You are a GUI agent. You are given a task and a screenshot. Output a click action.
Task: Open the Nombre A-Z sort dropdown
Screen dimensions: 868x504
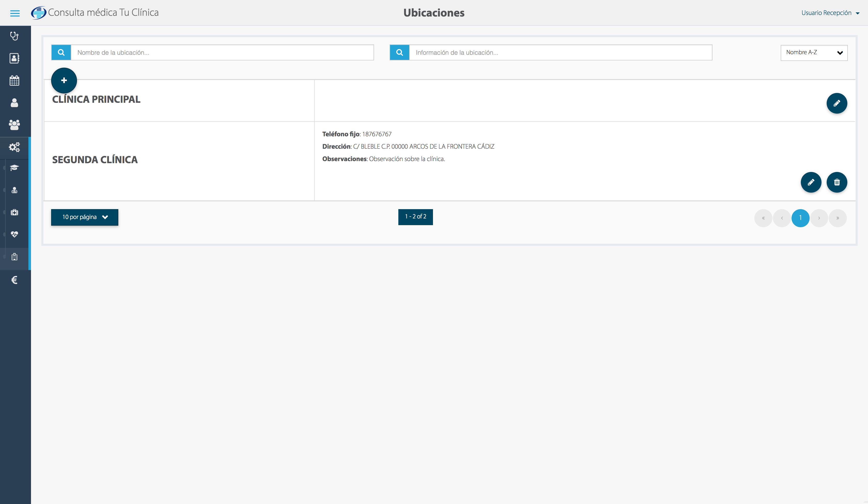coord(813,53)
